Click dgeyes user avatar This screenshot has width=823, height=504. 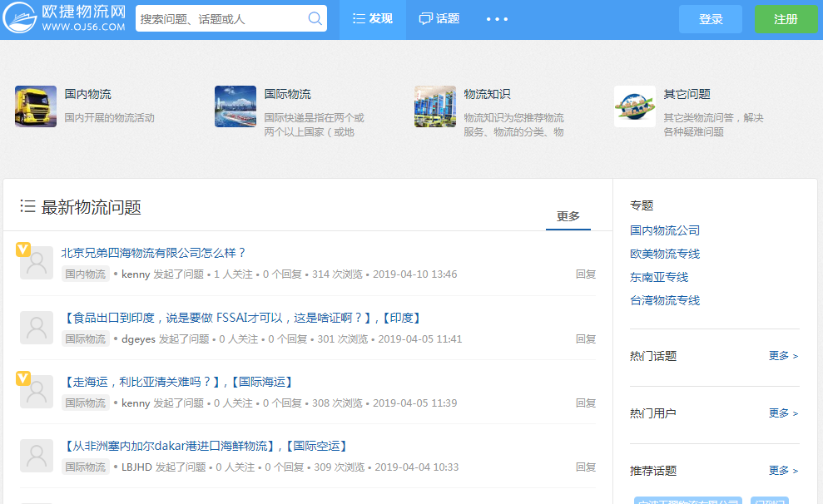click(x=37, y=328)
